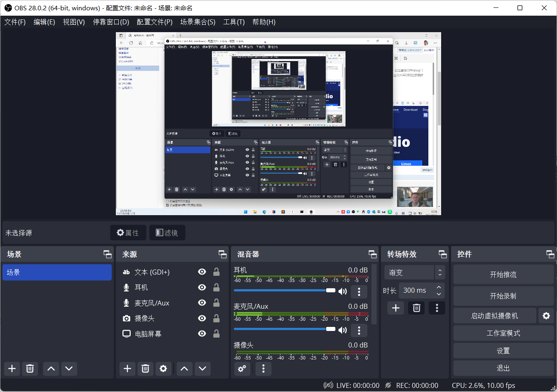Open 滤镜 filters button
The width and height of the screenshot is (557, 392).
click(x=167, y=233)
